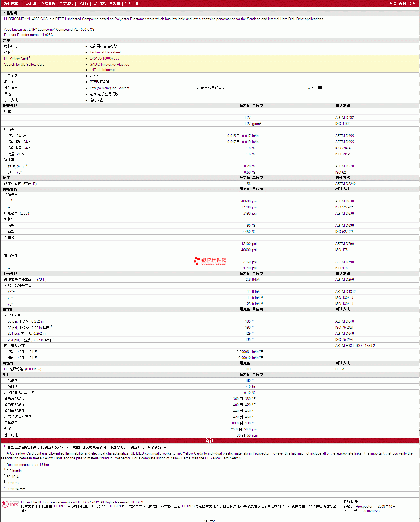Click the 模具温度 row label

tap(11, 423)
